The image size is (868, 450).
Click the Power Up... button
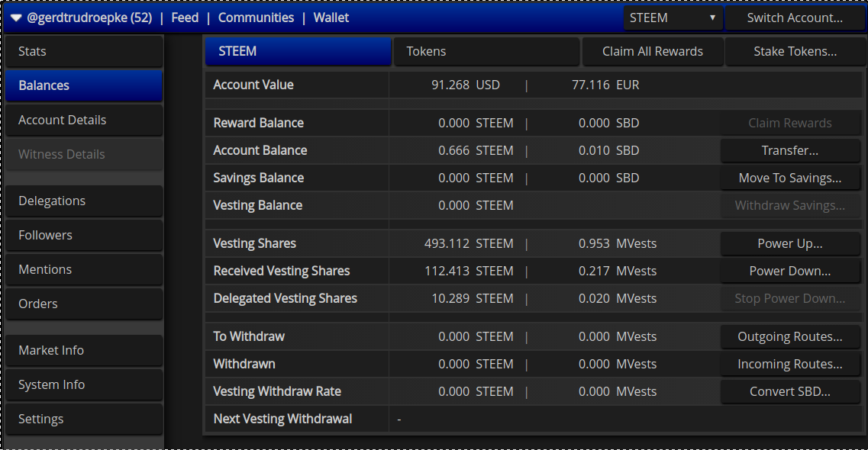pyautogui.click(x=790, y=244)
